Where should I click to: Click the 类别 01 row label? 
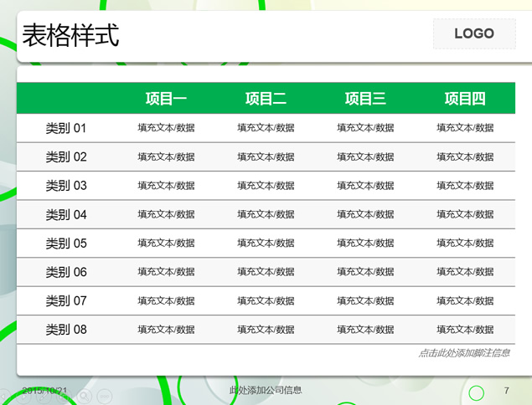tap(66, 128)
